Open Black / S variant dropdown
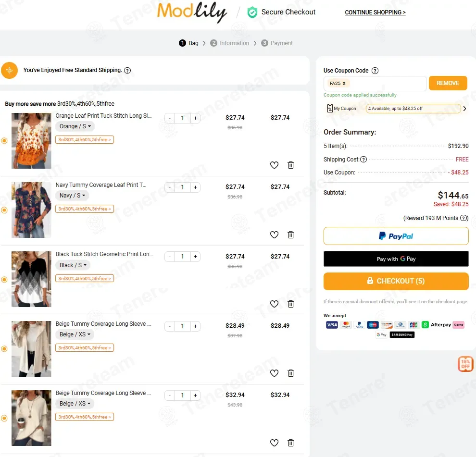476x457 pixels. click(x=73, y=265)
